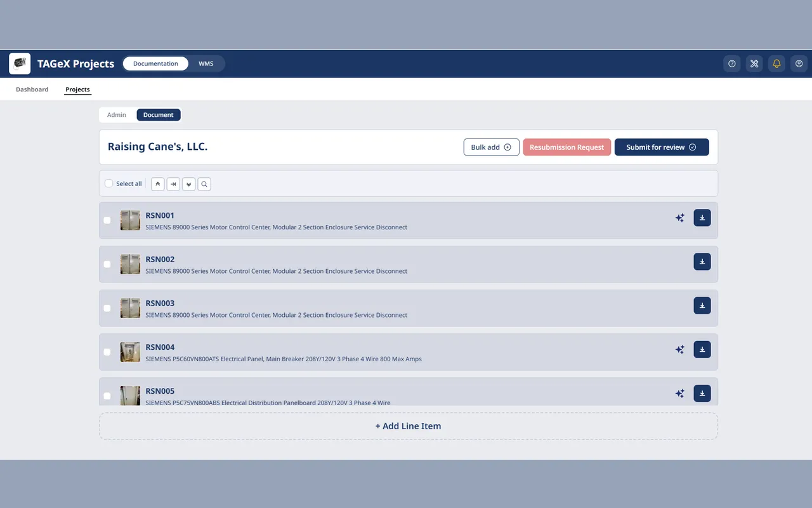Open the RSN004 equipment thumbnail
The height and width of the screenshot is (508, 812).
pos(131,352)
